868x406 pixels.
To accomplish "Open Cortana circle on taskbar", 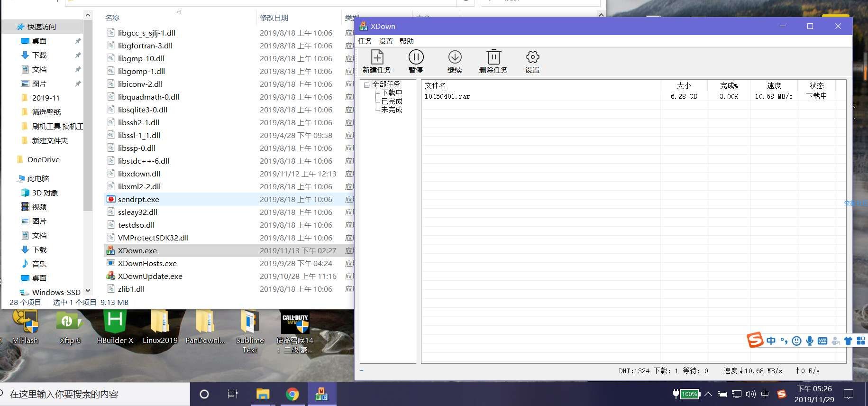I will click(204, 394).
